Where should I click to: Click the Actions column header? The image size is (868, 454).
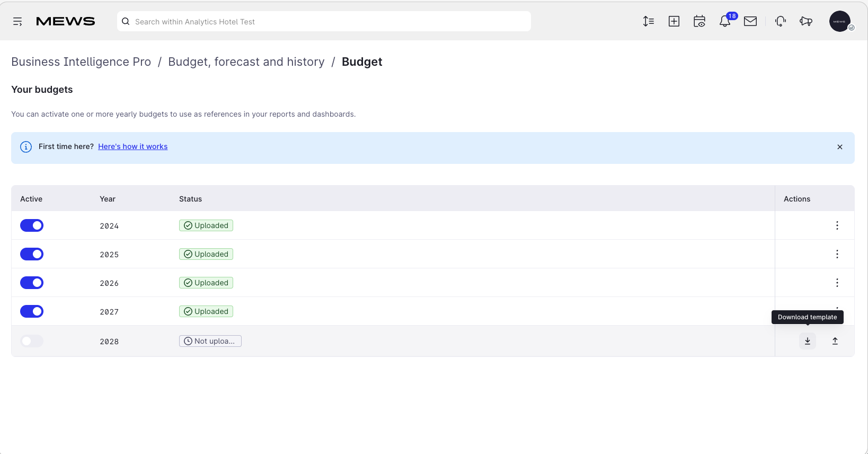click(x=797, y=199)
